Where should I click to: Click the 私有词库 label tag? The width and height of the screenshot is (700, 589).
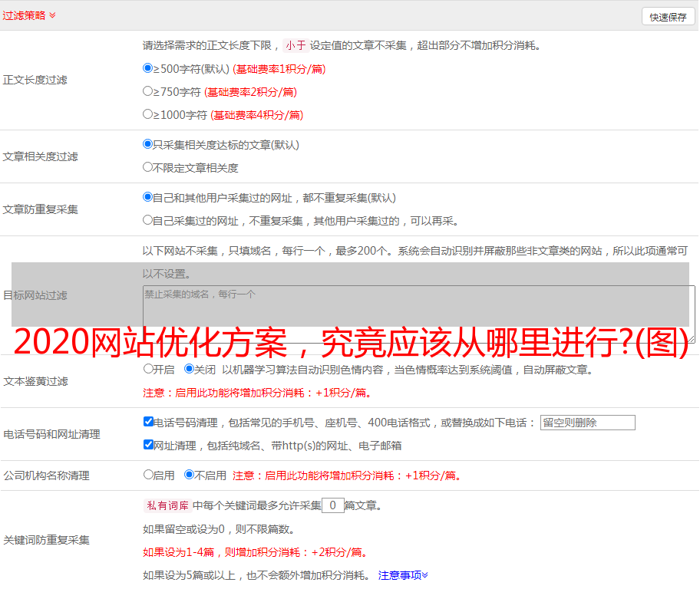coord(167,505)
